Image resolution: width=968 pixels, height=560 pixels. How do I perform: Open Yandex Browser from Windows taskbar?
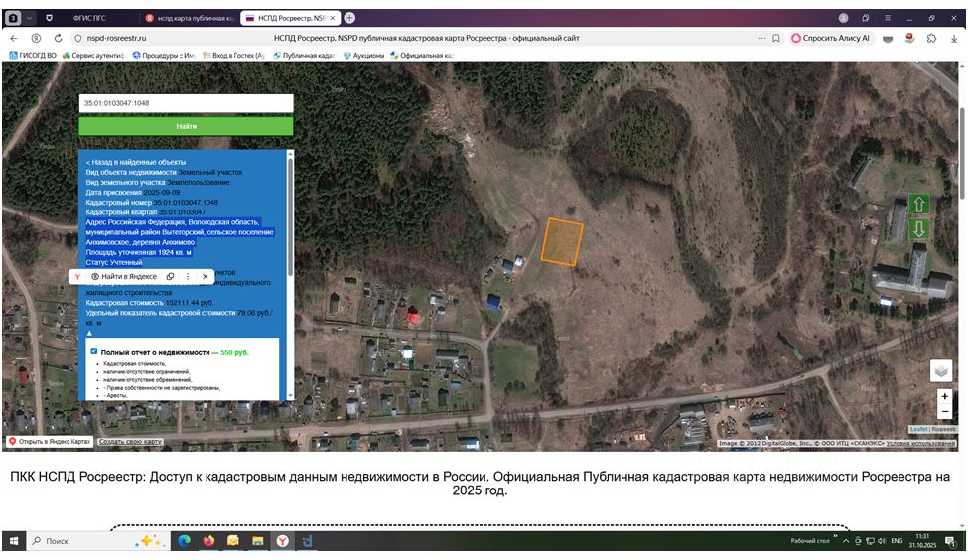282,541
